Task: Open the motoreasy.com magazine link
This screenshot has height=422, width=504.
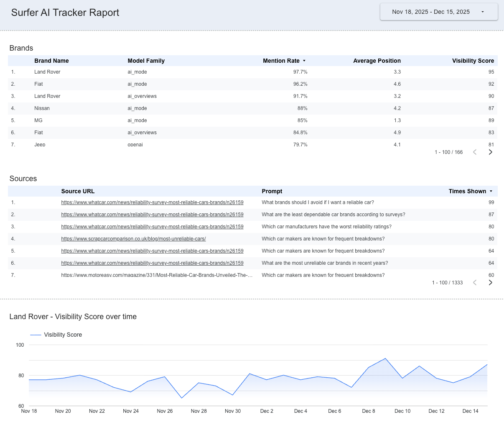Action: (157, 275)
